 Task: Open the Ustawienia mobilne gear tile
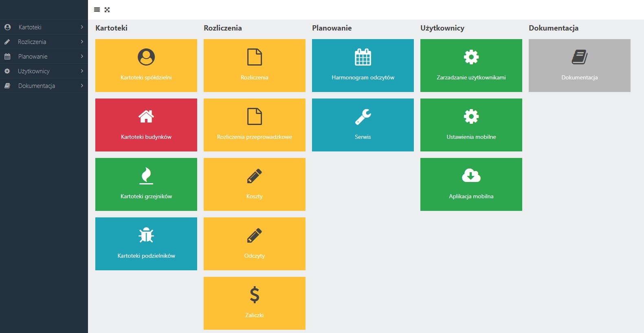click(x=471, y=125)
